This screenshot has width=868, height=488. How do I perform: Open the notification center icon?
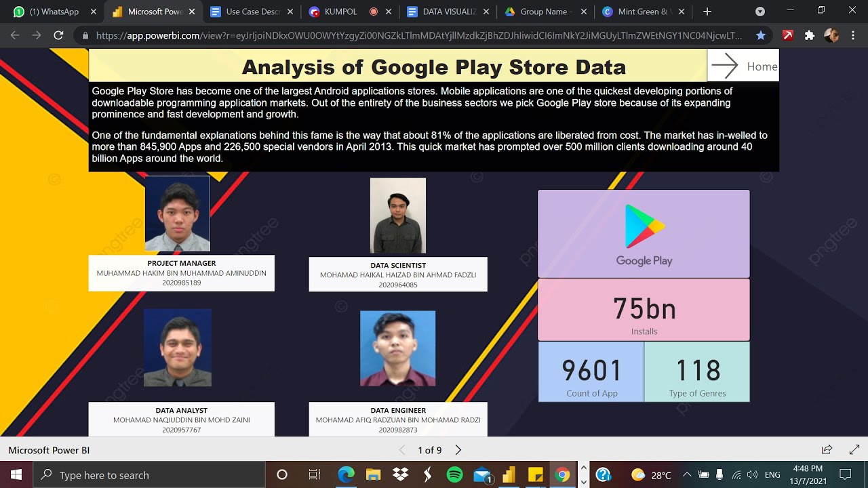tap(846, 475)
